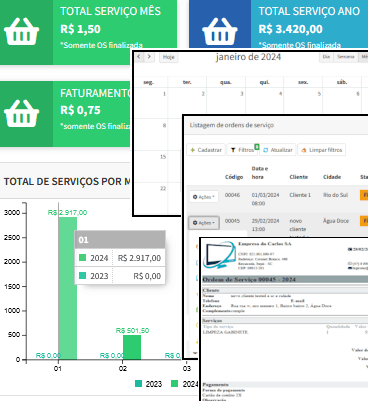The width and height of the screenshot is (368, 401).
Task: Select day 6 in January calendar
Action: [358, 94]
